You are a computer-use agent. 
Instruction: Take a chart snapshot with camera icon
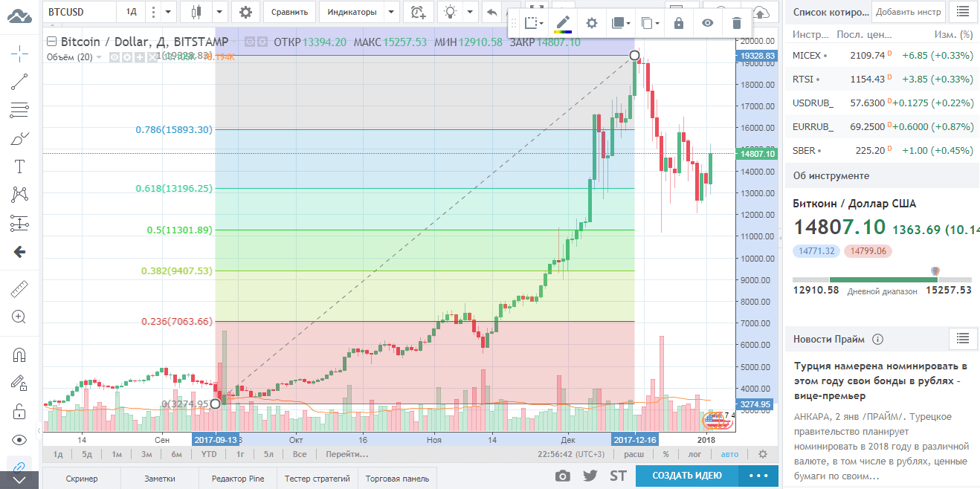563,476
